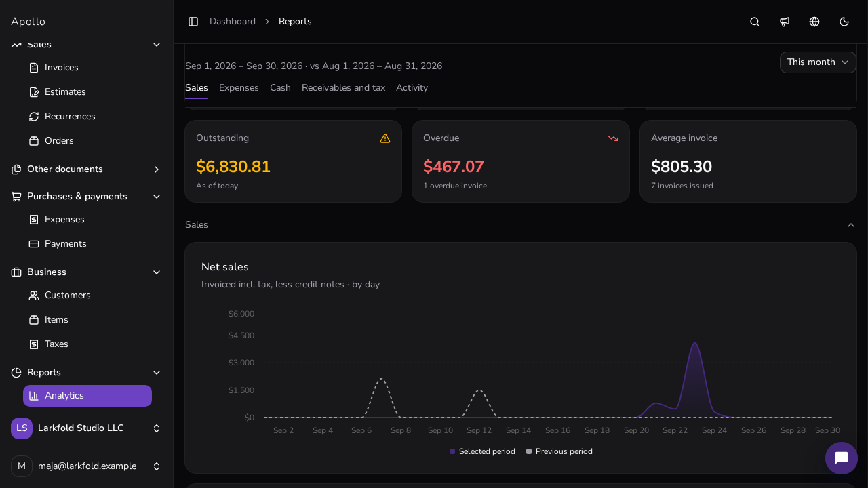Toggle Selected period legend series

click(482, 451)
